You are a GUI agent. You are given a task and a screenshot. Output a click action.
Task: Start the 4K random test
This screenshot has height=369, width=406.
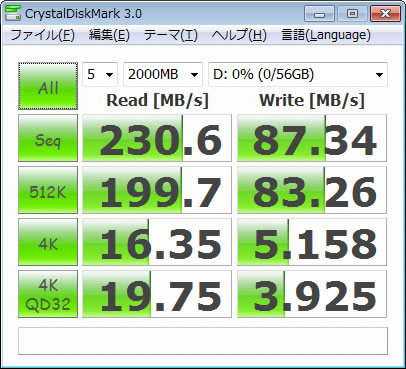pos(48,242)
